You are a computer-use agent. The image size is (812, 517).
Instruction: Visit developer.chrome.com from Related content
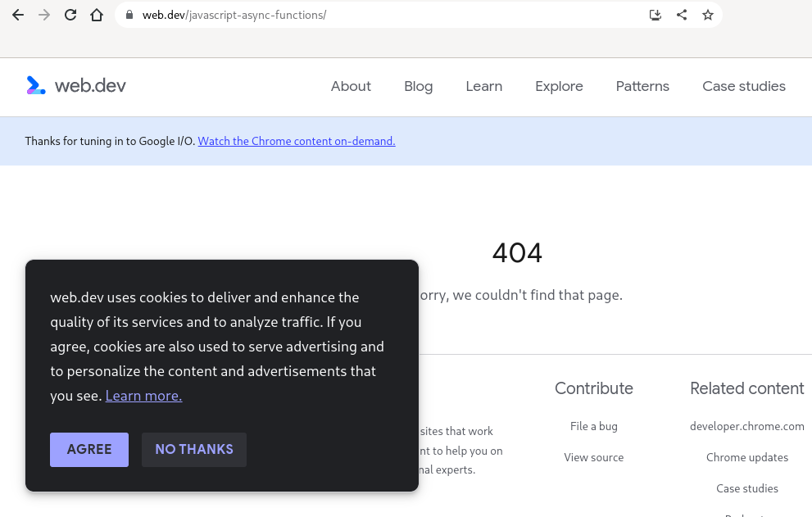click(x=746, y=426)
